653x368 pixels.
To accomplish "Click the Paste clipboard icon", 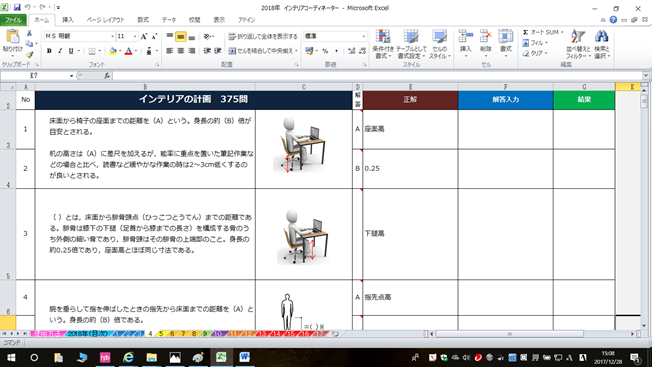I will point(12,37).
